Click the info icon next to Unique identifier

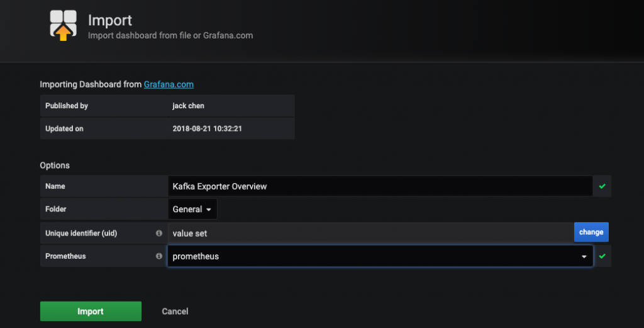[159, 233]
